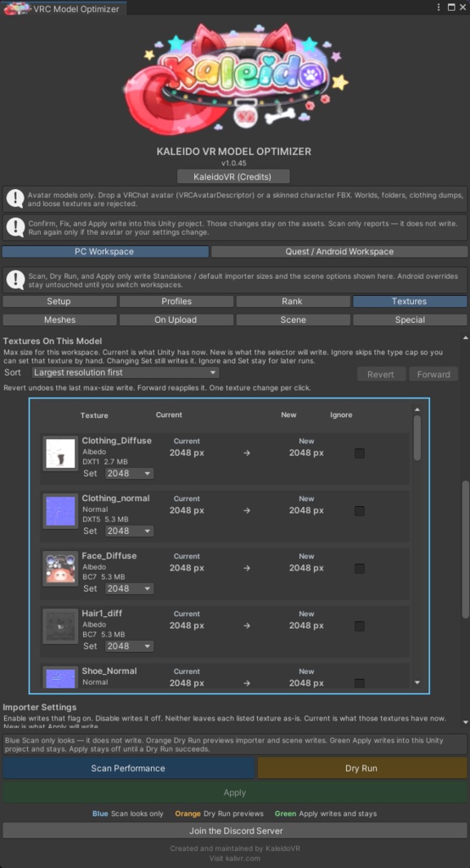This screenshot has height=868, width=470.
Task: Open the Clothing_normal texture thumbnail
Action: (x=60, y=511)
